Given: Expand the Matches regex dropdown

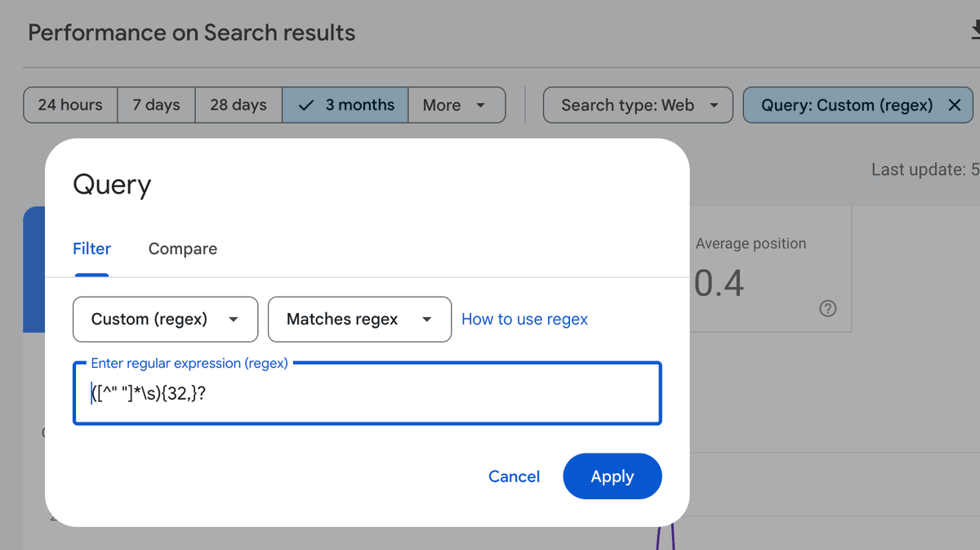Looking at the screenshot, I should coord(426,320).
